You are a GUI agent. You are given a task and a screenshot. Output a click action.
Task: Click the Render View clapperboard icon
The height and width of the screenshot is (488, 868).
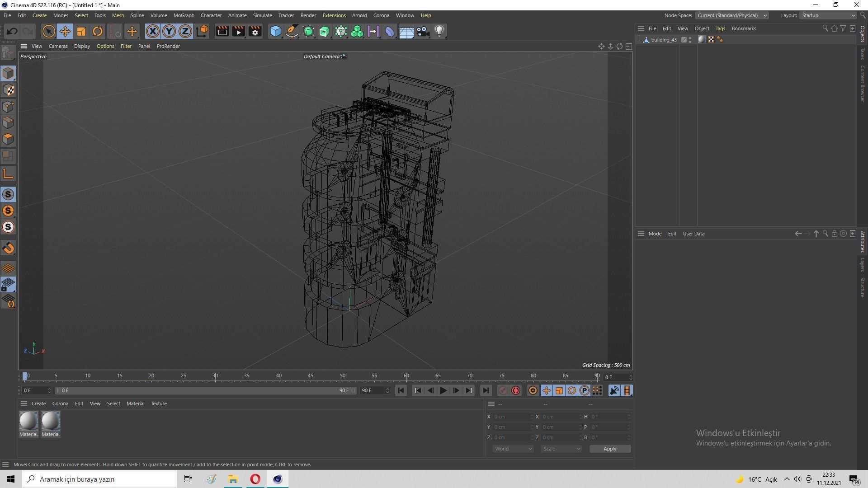[x=222, y=31]
